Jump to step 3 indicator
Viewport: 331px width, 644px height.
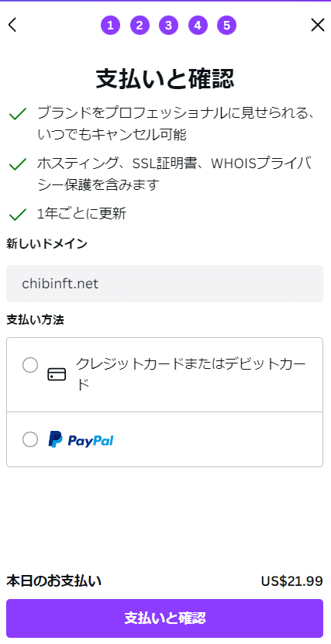click(x=168, y=26)
